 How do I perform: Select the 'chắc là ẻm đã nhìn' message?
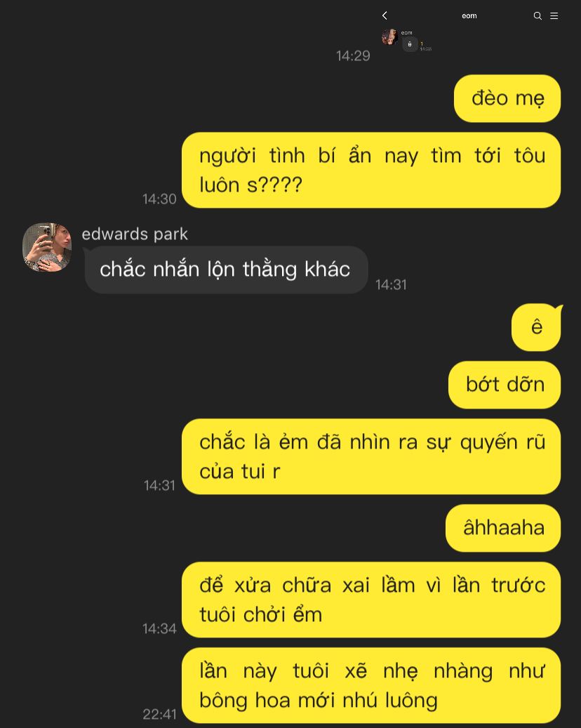(371, 456)
